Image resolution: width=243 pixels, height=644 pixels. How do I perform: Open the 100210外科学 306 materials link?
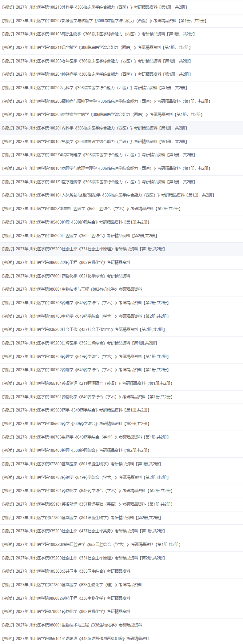tap(94, 7)
